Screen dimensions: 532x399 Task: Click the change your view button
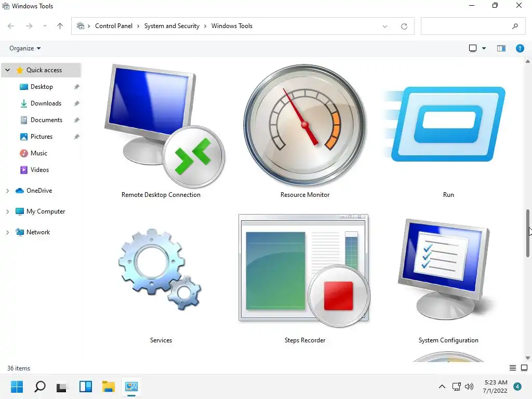(x=473, y=48)
